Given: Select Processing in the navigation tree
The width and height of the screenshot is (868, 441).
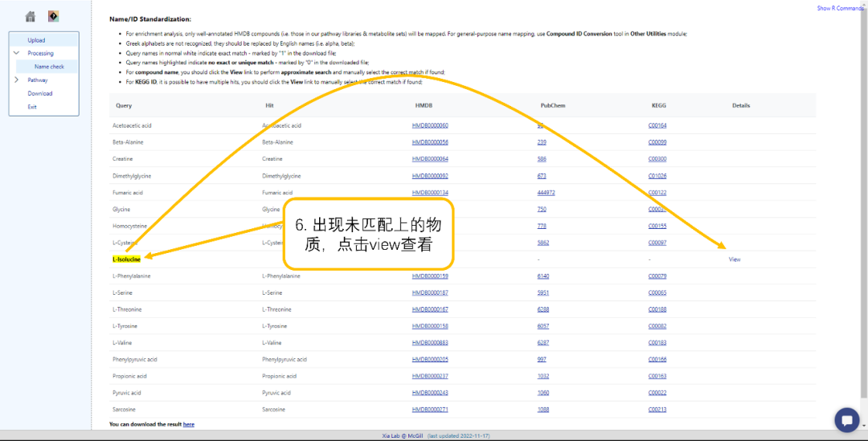Looking at the screenshot, I should click(x=40, y=53).
